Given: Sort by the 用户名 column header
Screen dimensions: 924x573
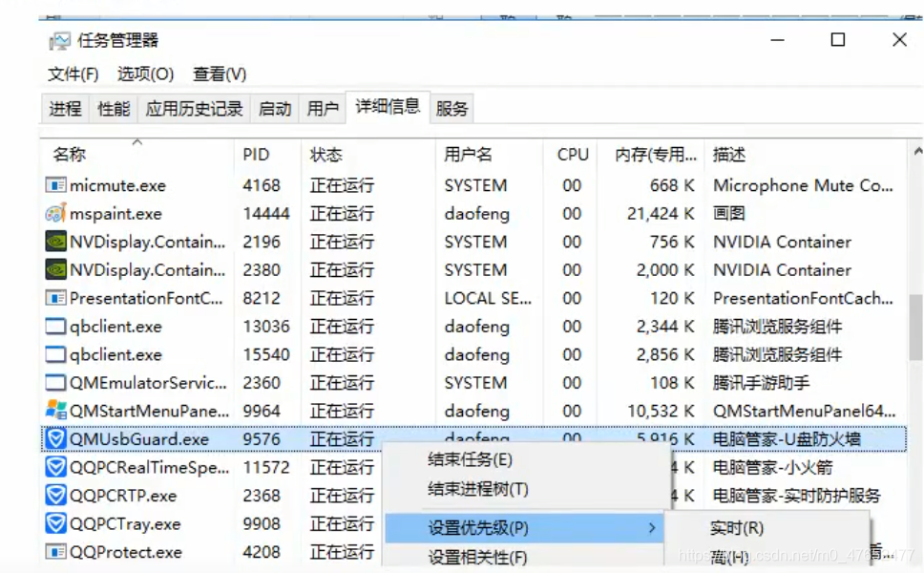Looking at the screenshot, I should [468, 155].
